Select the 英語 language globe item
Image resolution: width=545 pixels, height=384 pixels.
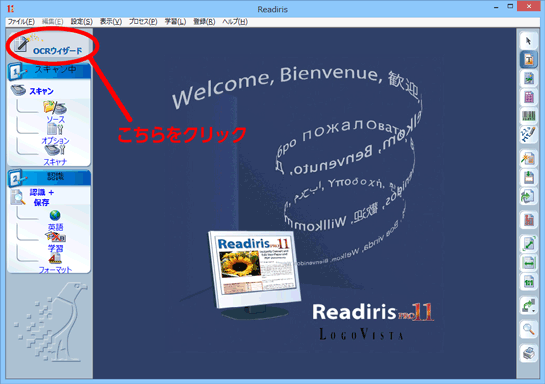coord(55,220)
